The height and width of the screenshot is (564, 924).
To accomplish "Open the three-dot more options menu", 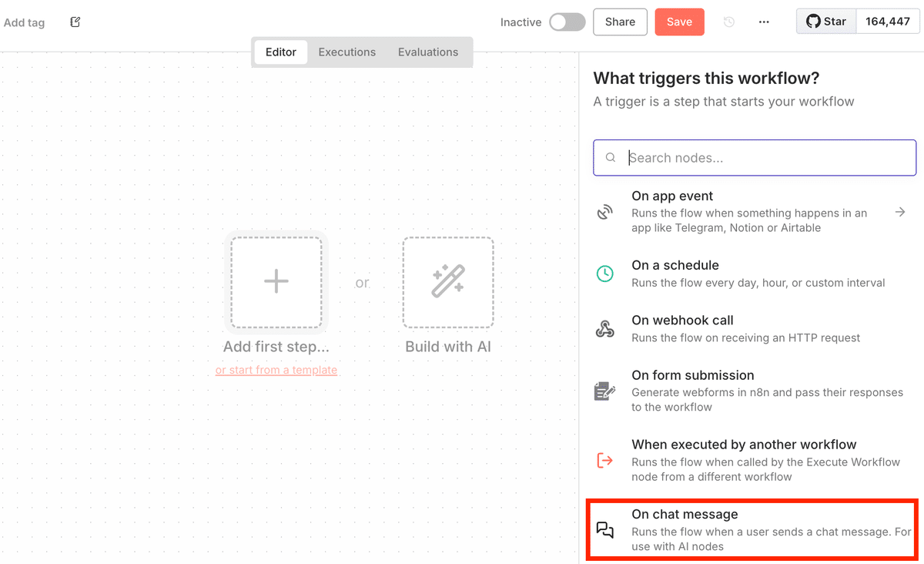I will point(764,22).
